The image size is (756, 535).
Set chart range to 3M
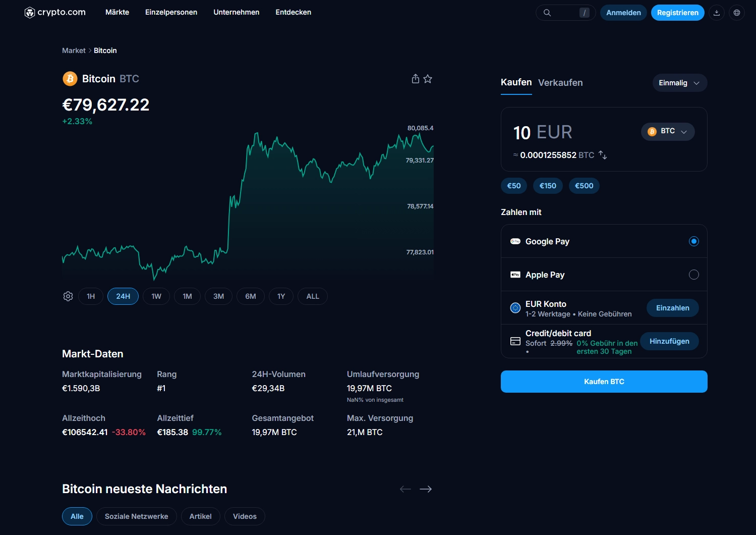pos(218,296)
